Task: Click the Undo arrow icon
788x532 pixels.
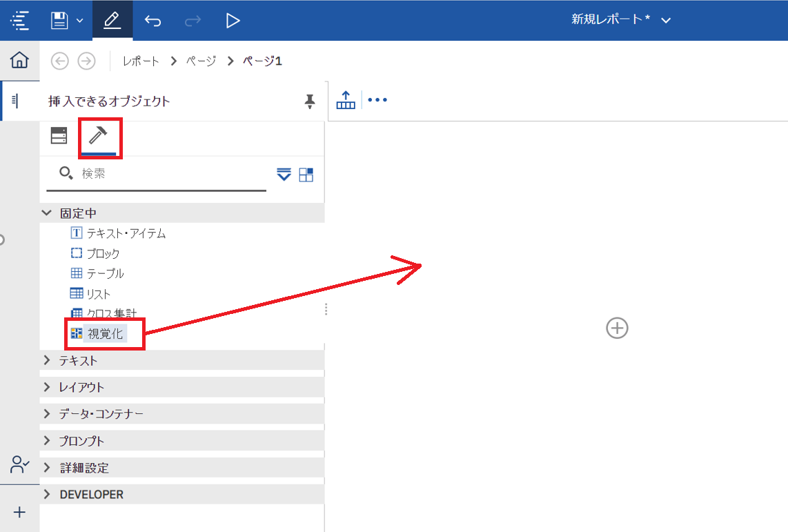Action: [x=152, y=21]
